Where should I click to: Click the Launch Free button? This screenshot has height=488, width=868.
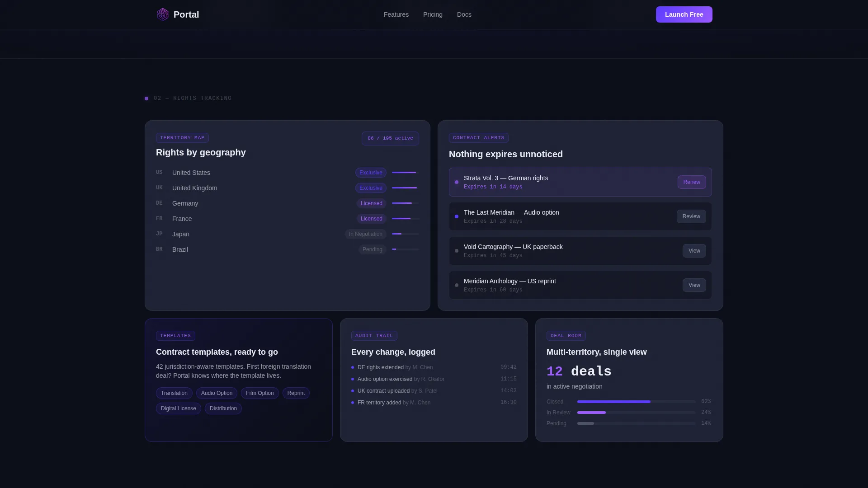click(684, 14)
